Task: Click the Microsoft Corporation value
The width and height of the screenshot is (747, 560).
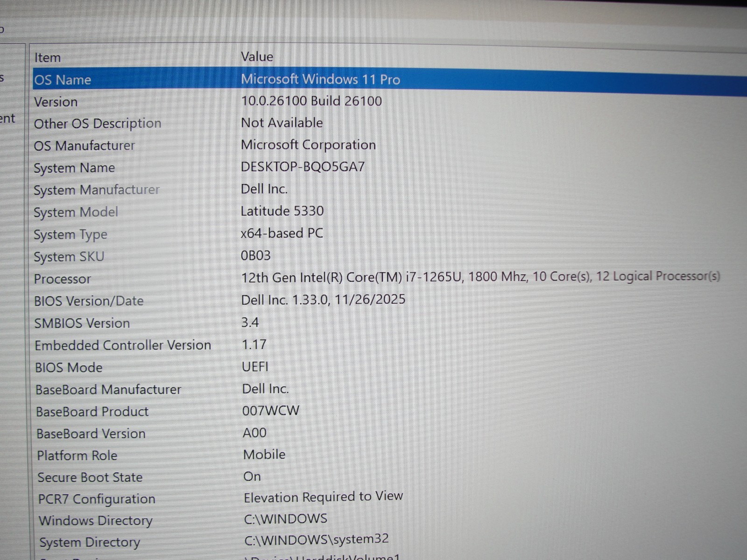Action: (x=308, y=145)
